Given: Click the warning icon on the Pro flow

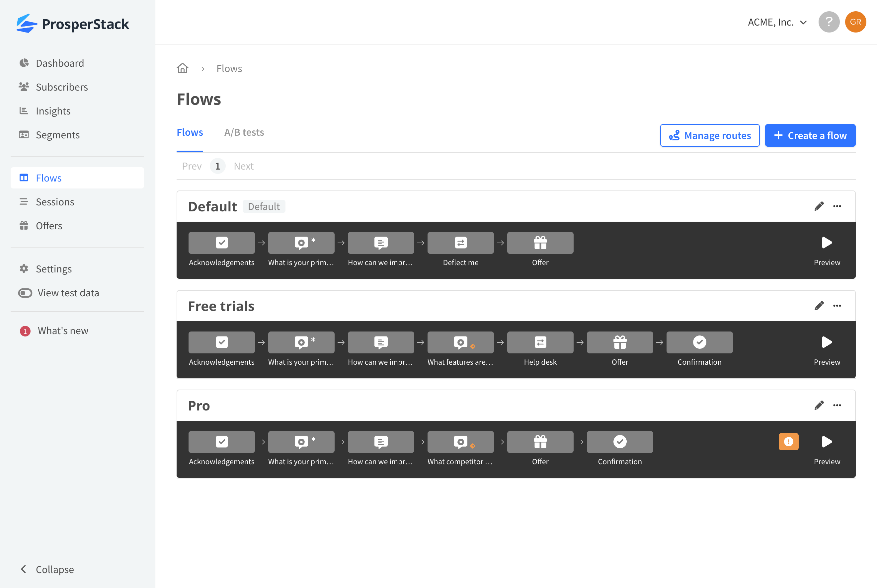Looking at the screenshot, I should [x=788, y=442].
